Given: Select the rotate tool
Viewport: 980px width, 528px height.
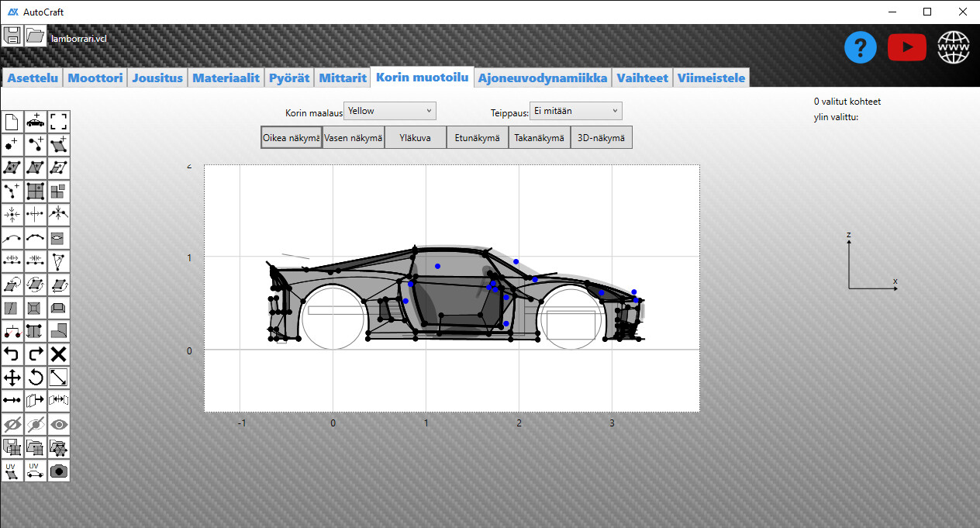Looking at the screenshot, I should (36, 378).
